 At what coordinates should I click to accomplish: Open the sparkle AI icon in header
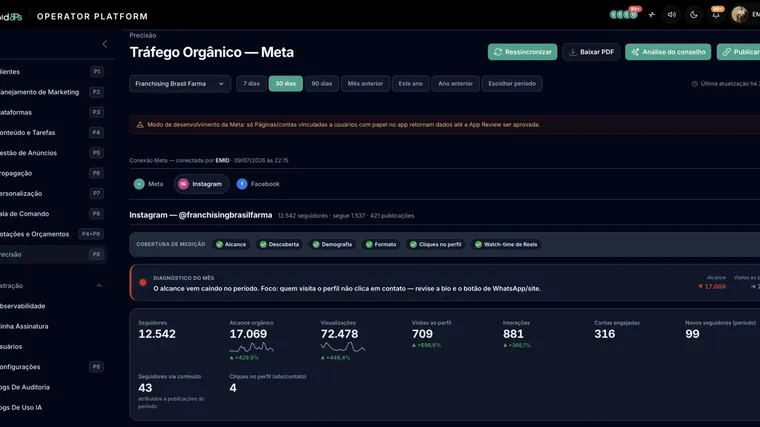click(652, 15)
